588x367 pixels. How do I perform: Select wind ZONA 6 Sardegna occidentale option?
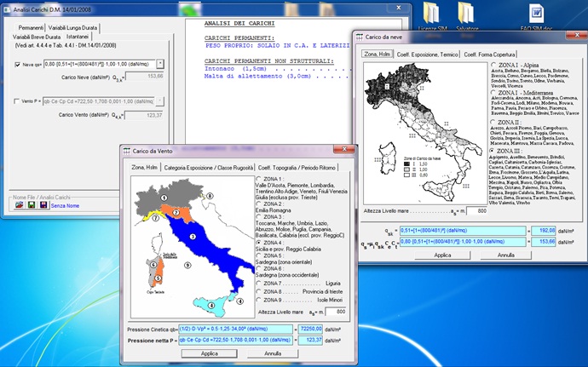[x=259, y=268]
